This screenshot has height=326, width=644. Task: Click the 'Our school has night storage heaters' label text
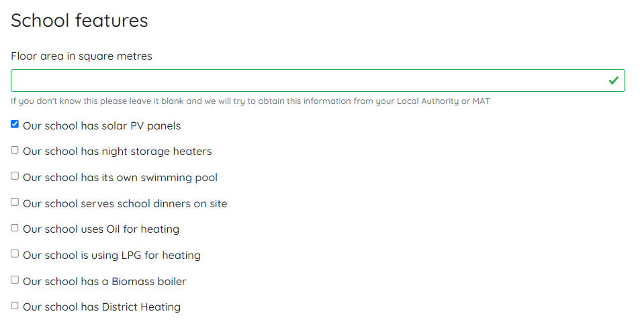point(117,152)
